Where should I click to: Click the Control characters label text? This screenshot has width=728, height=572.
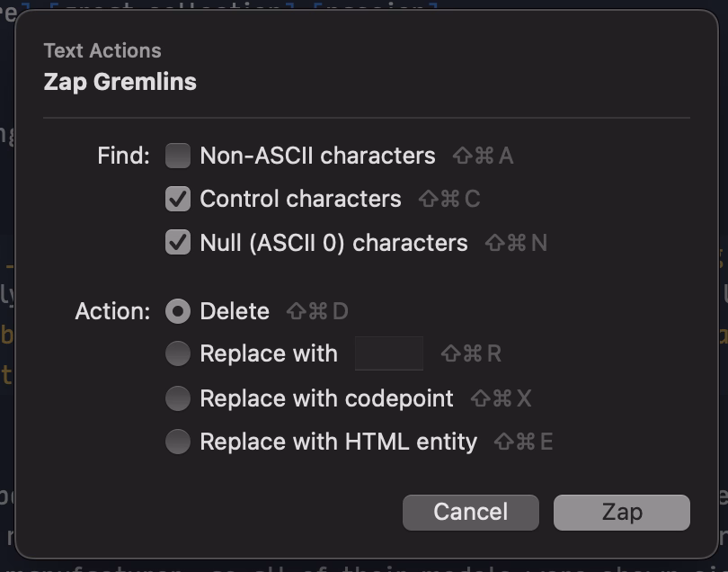tap(300, 199)
